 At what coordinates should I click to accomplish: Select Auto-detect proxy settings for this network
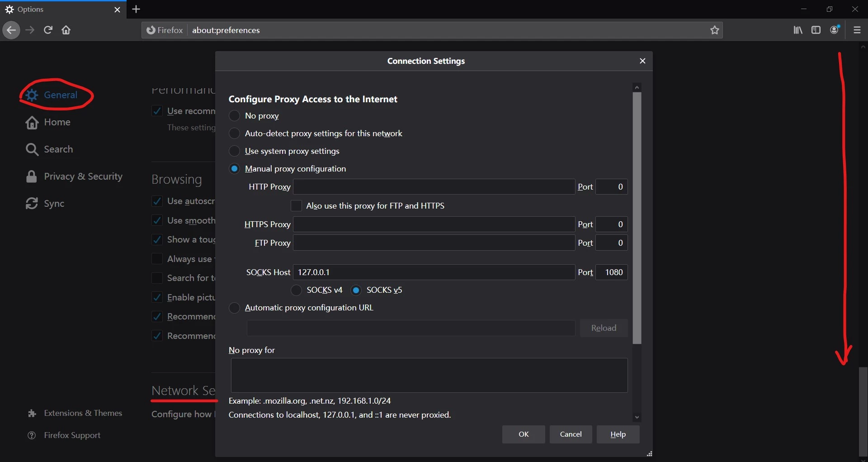[234, 133]
